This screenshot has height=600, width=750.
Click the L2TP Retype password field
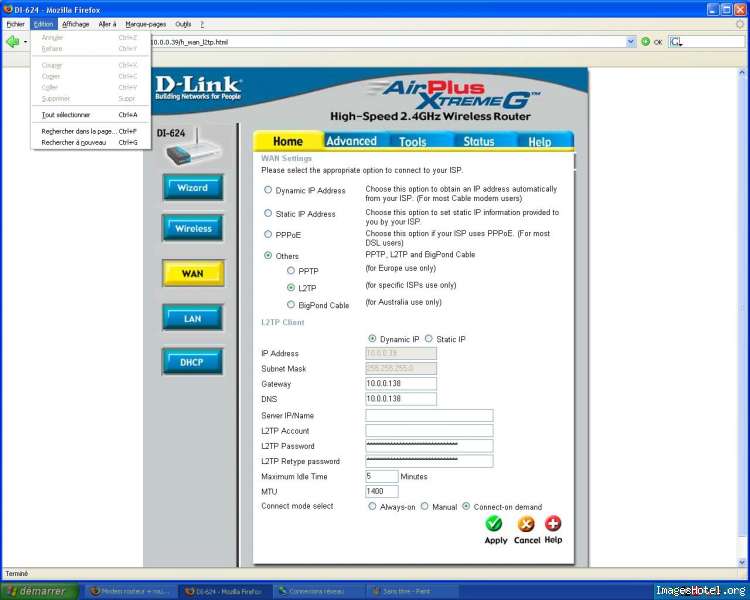[x=429, y=461]
